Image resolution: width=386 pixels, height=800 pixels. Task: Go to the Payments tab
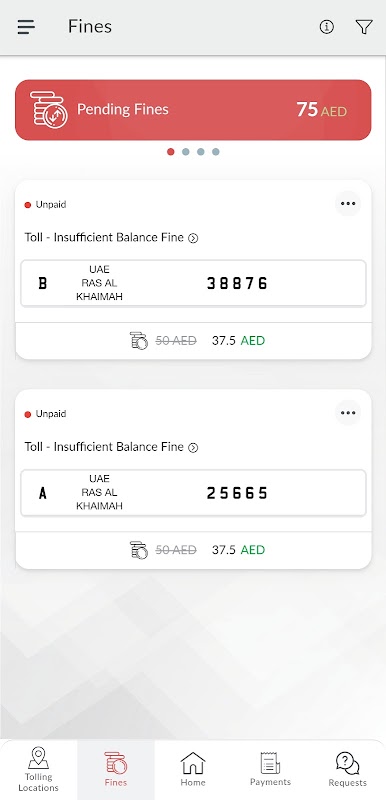(x=270, y=769)
